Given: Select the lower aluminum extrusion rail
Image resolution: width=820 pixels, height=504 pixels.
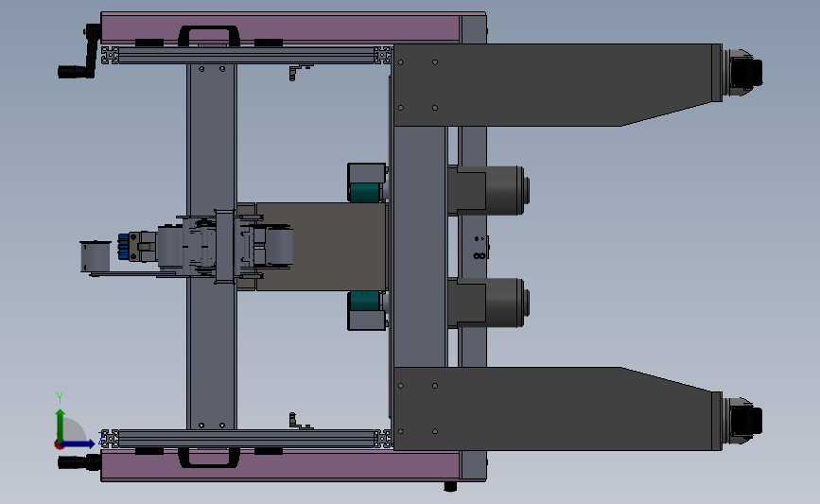Looking at the screenshot, I should click(x=247, y=439).
